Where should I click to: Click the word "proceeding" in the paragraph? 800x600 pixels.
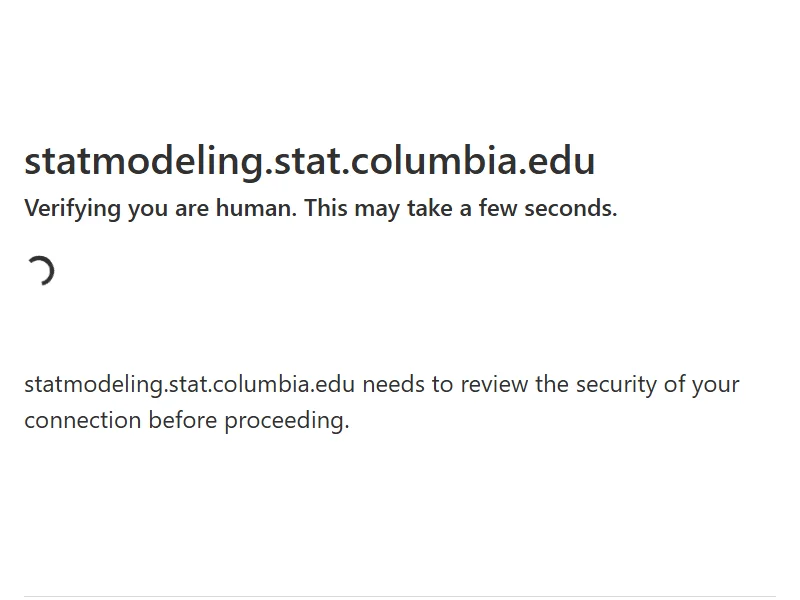(286, 421)
